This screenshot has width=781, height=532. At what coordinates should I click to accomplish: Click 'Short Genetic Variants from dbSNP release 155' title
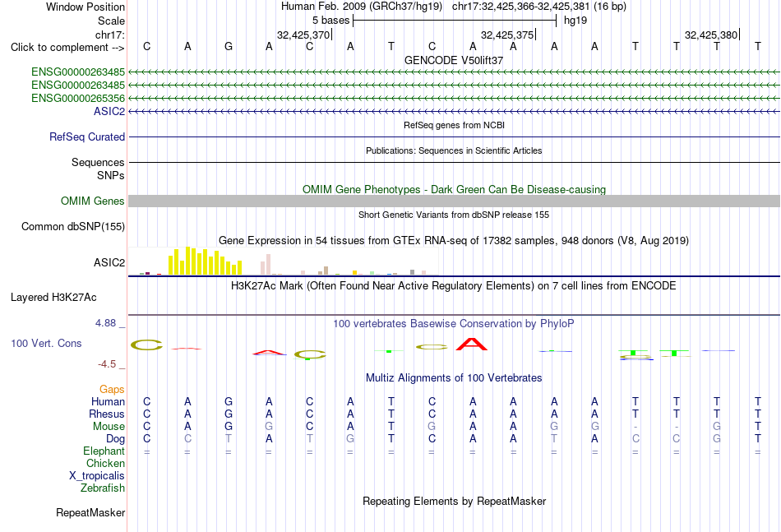coord(454,215)
